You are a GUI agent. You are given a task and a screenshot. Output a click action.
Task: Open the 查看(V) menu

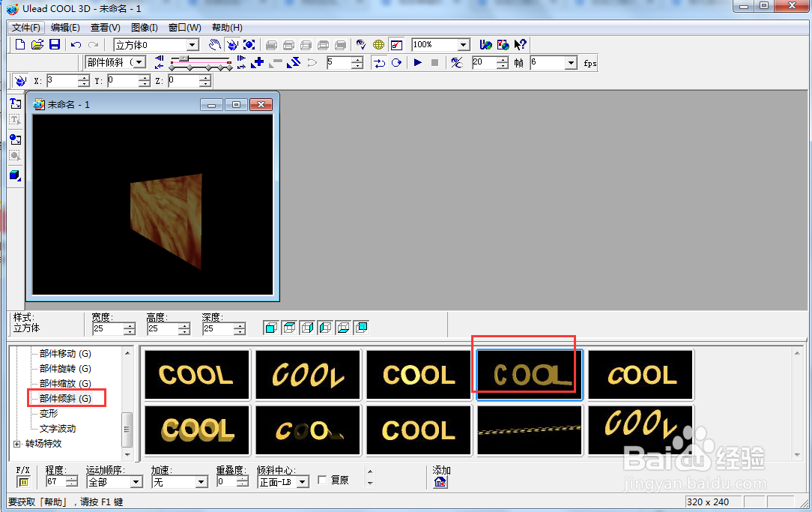pos(105,28)
